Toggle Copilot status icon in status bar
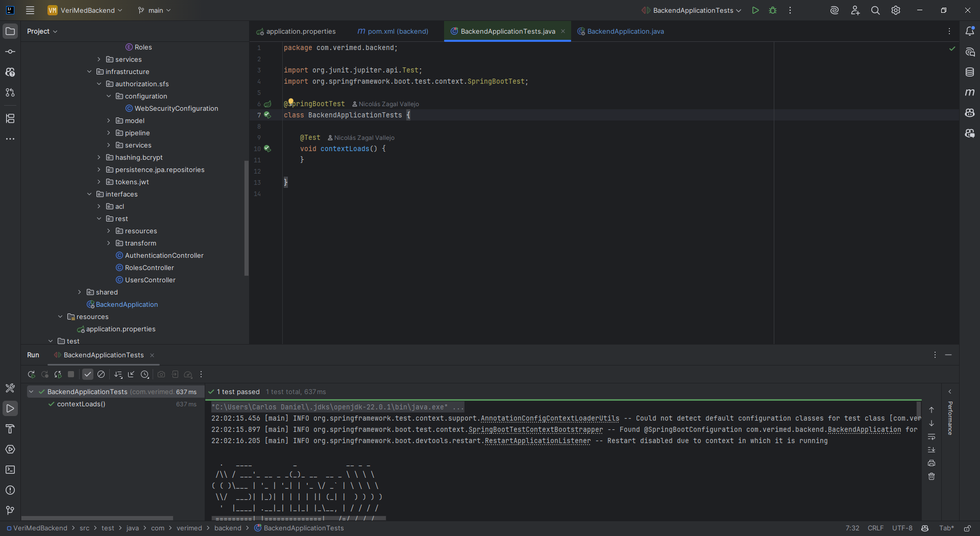This screenshot has width=980, height=536. [925, 528]
